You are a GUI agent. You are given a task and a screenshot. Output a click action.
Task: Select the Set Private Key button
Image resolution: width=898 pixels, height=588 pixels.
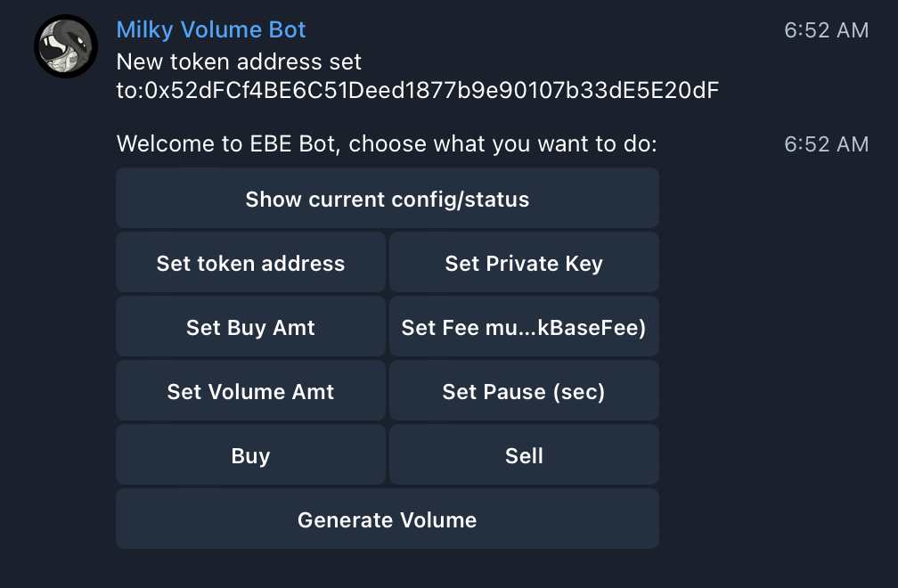point(524,263)
